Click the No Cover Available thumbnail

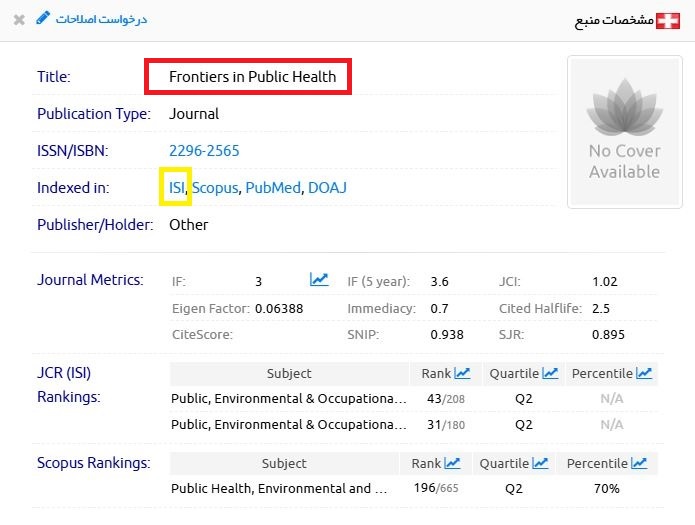[x=624, y=132]
